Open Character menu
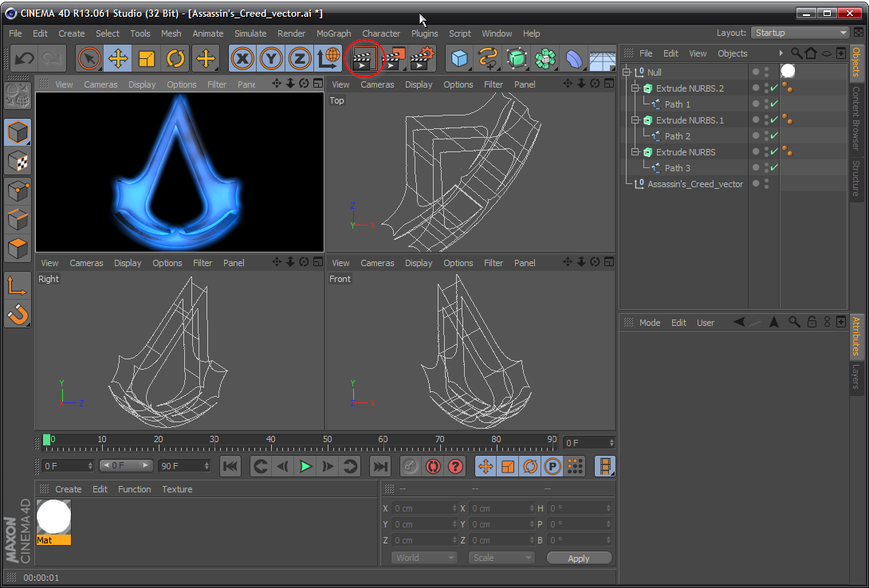869x588 pixels. [x=381, y=33]
